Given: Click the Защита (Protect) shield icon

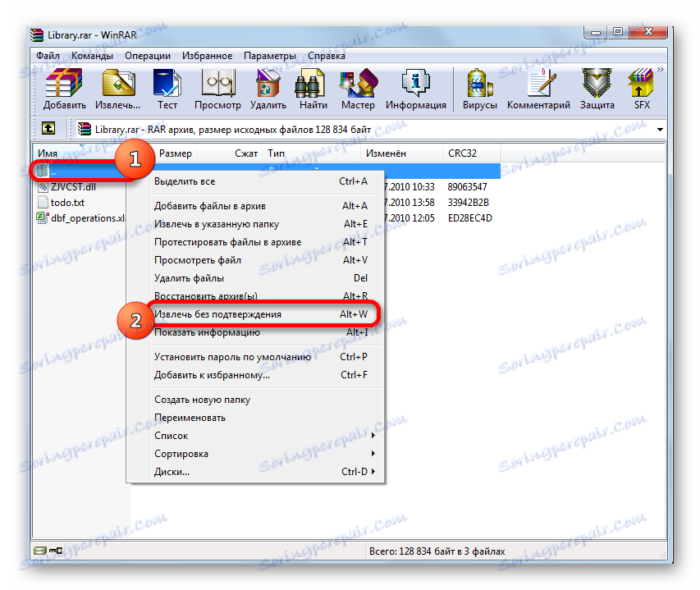Looking at the screenshot, I should pos(597,89).
